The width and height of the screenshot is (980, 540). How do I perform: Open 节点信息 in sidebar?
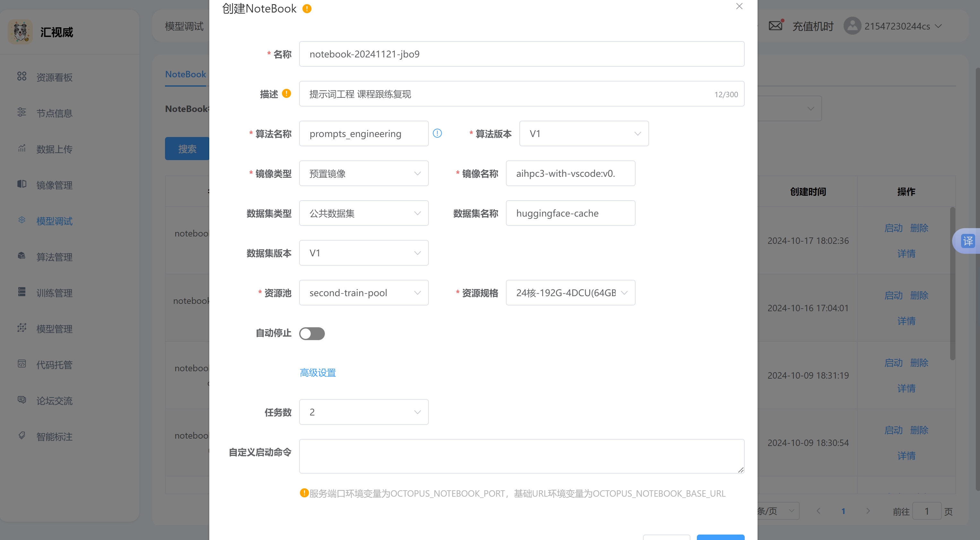point(54,113)
